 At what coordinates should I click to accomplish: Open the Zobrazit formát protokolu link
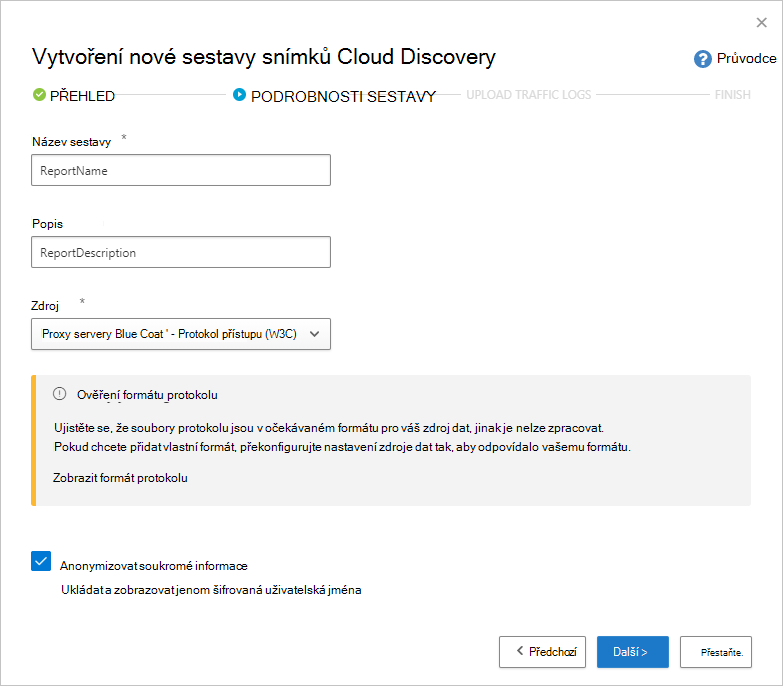click(x=120, y=478)
